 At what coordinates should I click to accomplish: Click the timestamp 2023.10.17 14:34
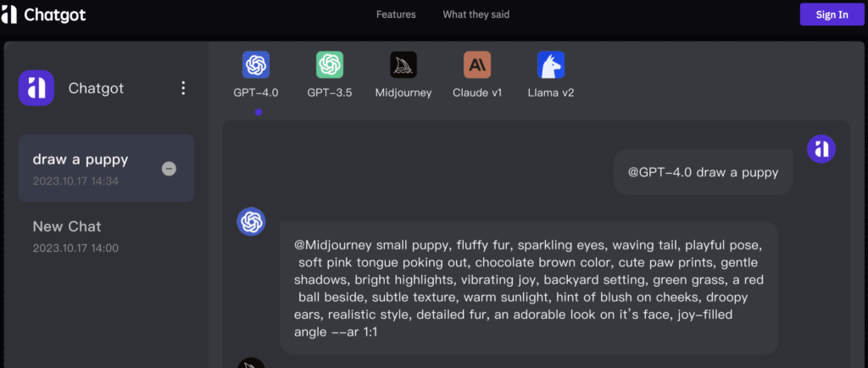coord(75,181)
